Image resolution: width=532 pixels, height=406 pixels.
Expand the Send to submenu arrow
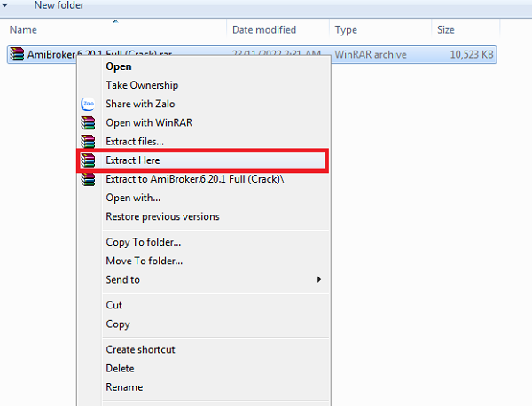(319, 279)
